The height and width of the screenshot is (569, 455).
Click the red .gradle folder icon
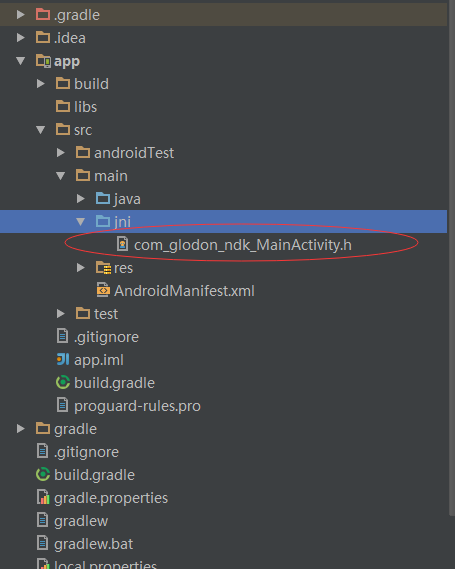pos(43,15)
